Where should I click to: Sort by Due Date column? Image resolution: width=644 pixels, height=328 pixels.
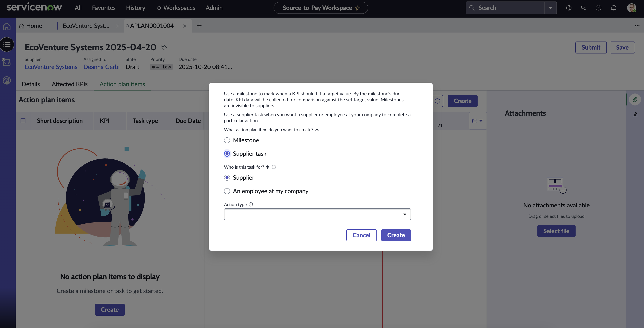[188, 121]
